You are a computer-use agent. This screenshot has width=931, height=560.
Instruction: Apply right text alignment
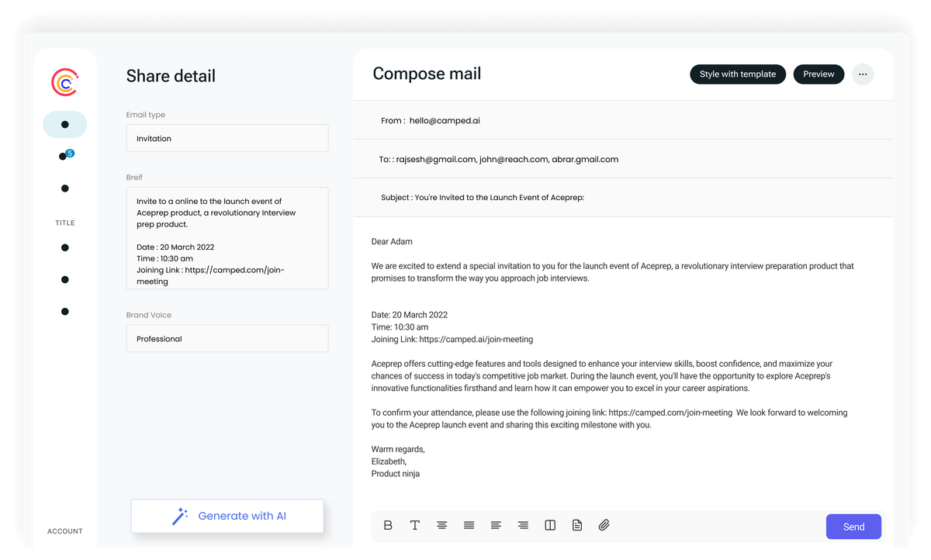[523, 525]
